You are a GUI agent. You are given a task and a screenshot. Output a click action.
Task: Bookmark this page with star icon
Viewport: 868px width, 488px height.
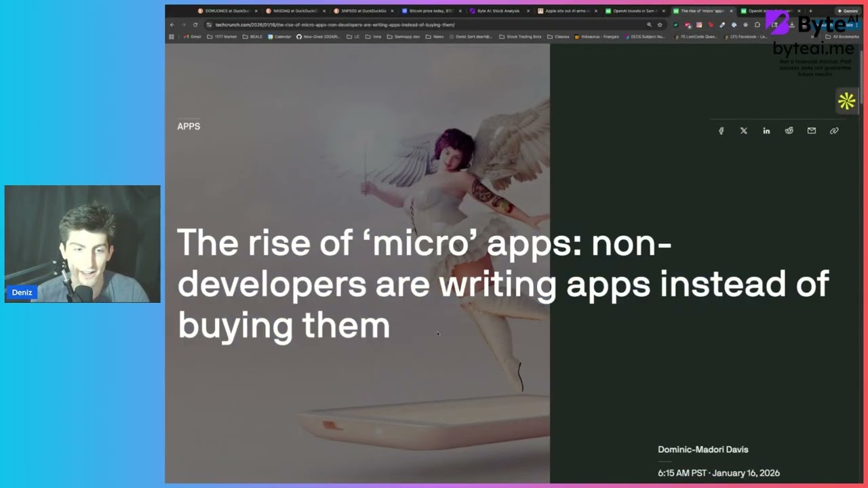[660, 24]
